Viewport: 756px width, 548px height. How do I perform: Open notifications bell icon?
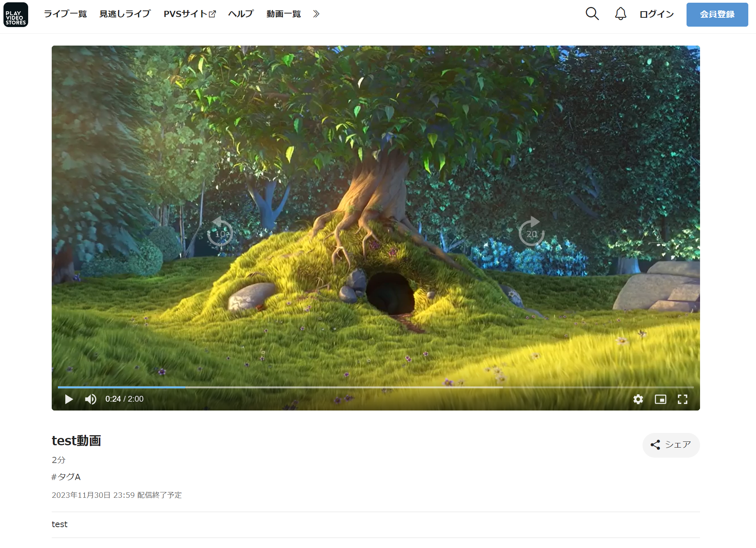[621, 14]
